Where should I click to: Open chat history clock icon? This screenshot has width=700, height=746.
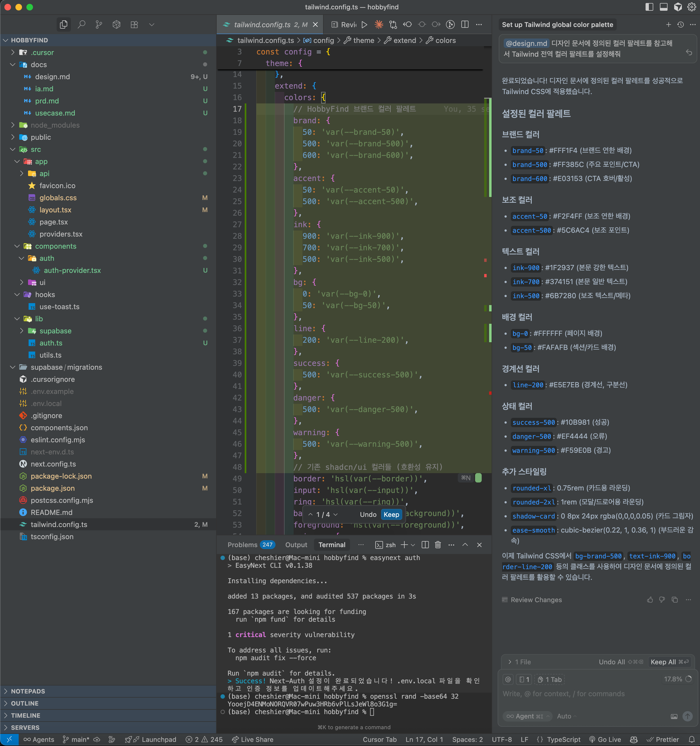coord(680,25)
